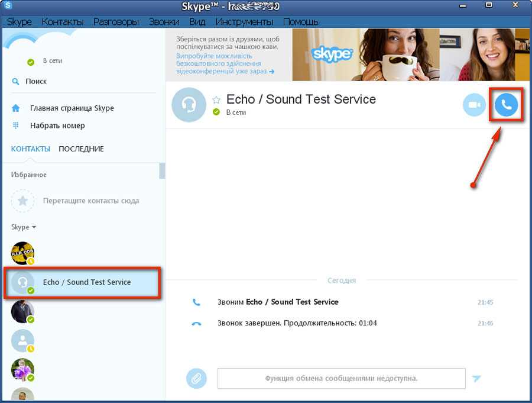
Task: Click the home icon for Skype main page
Action: click(16, 108)
